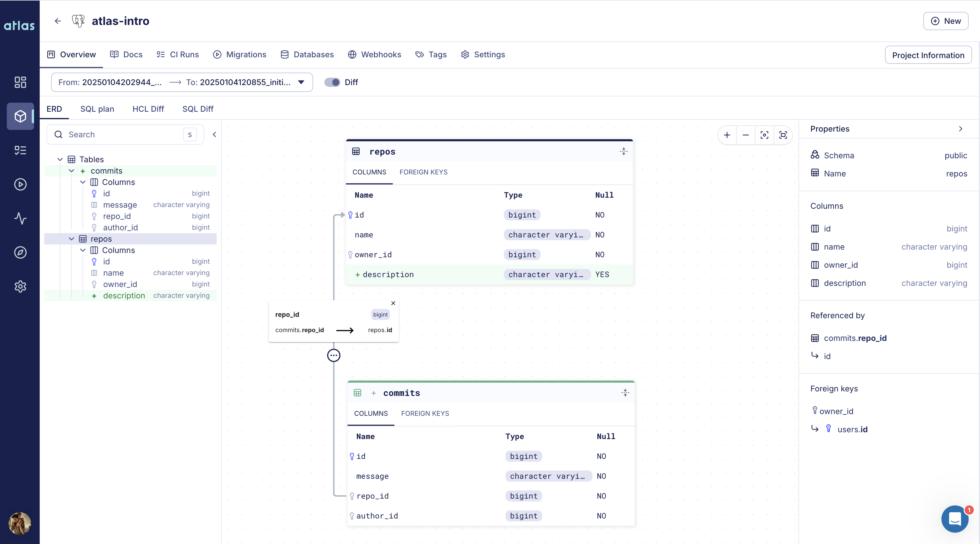Viewport: 980px width, 544px height.
Task: Collapse the repos table card icon
Action: 623,151
